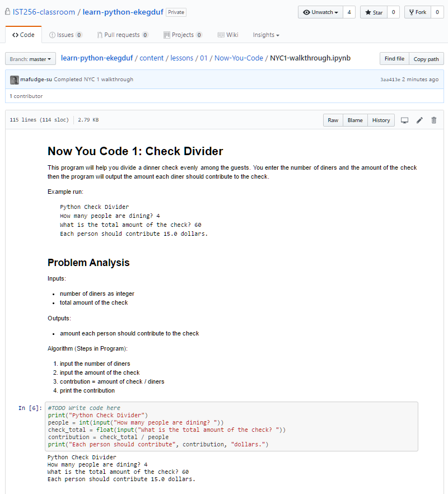
Task: Click the desktop display icon beside History
Action: [404, 120]
